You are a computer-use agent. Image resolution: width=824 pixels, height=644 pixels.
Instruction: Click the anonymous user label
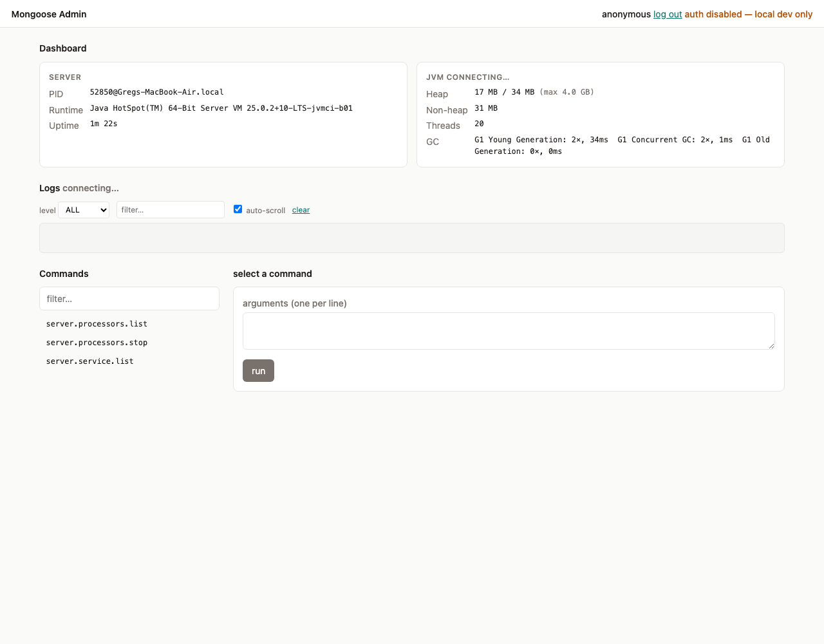626,14
